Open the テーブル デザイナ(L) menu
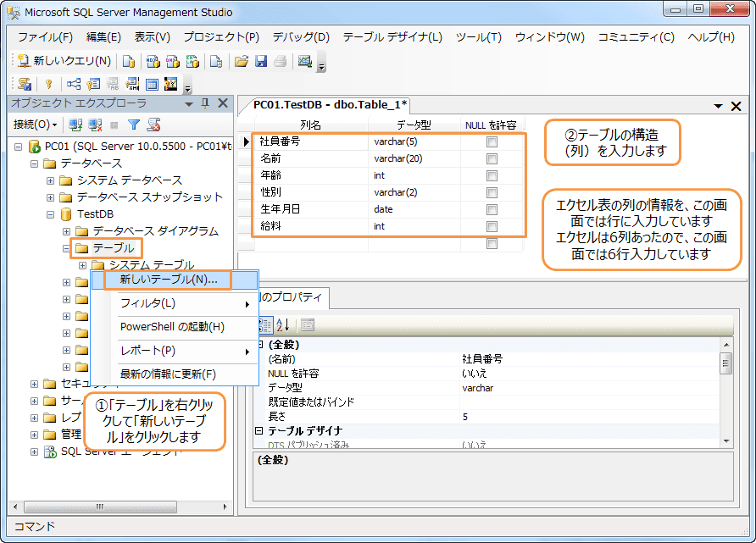Viewport: 756px width, 543px height. pos(392,37)
